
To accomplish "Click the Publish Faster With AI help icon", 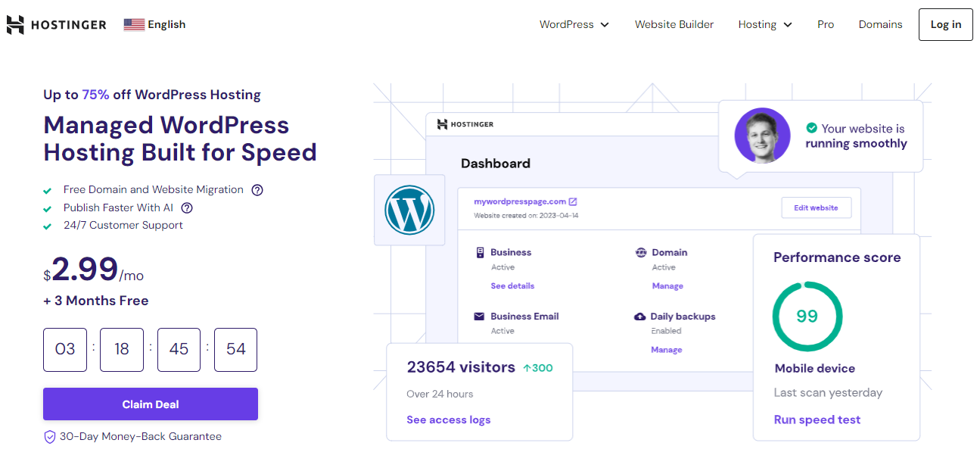I will (x=186, y=207).
